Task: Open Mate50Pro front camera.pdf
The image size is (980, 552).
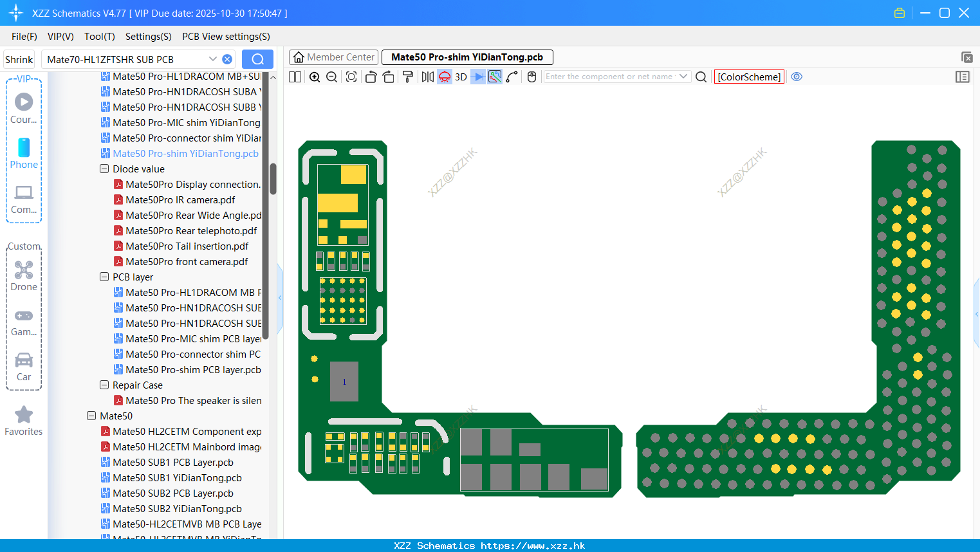Action: pos(187,262)
